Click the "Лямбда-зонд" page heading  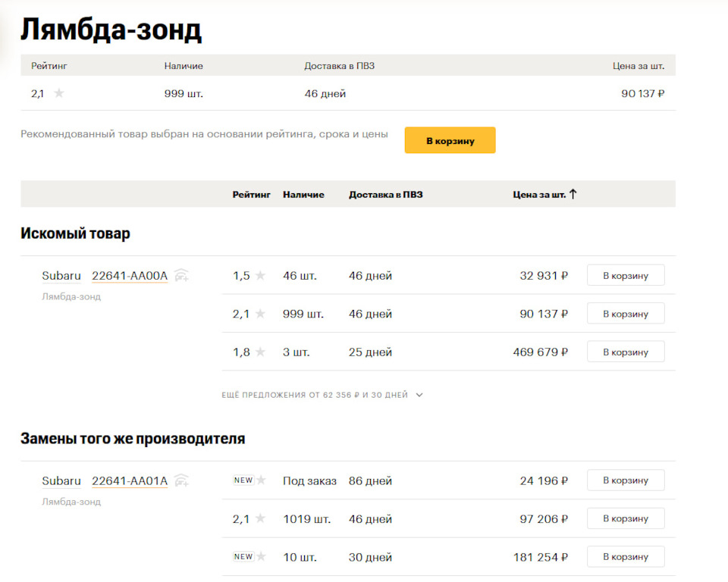[x=111, y=30]
